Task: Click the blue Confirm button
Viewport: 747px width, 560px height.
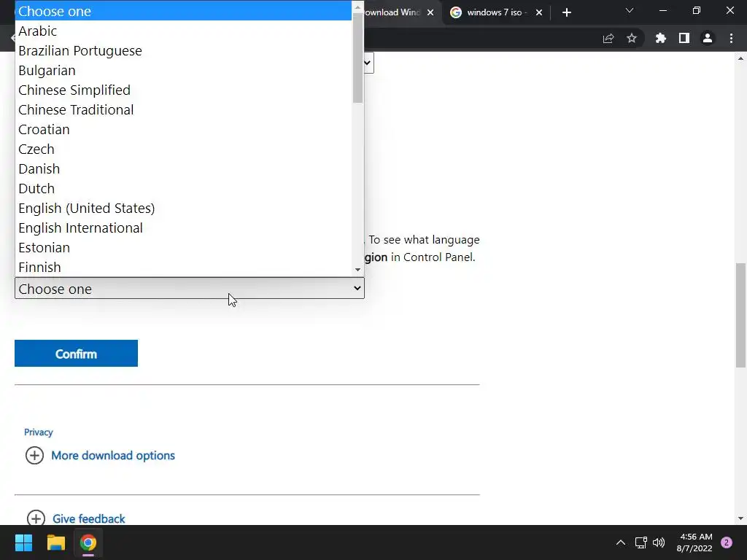Action: 76,354
